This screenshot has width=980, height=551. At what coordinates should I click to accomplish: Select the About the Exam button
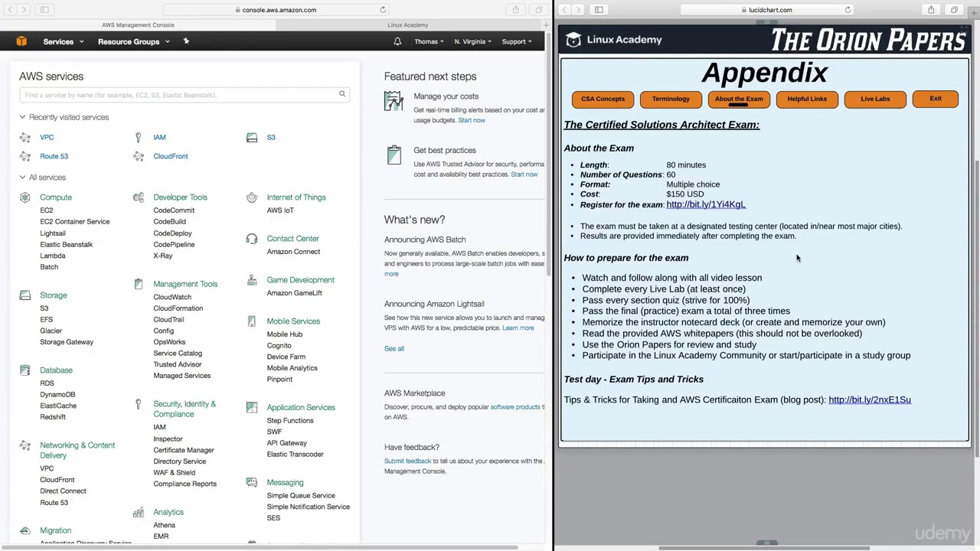[739, 99]
